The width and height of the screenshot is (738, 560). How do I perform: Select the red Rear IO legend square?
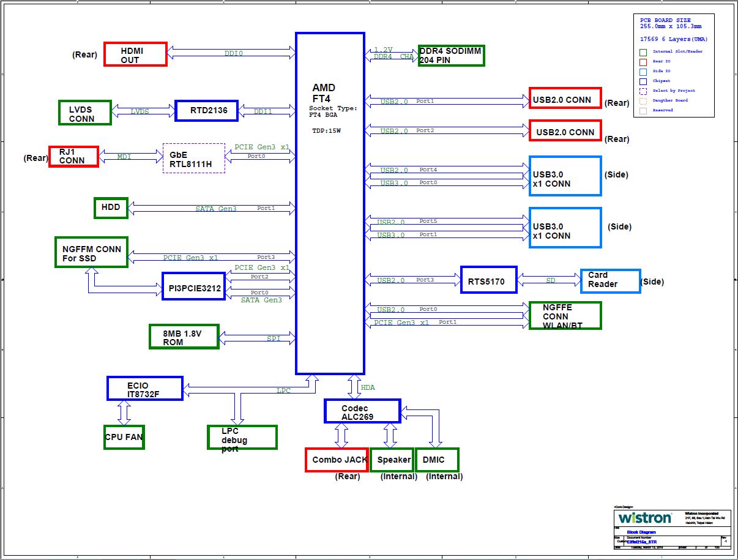point(643,62)
